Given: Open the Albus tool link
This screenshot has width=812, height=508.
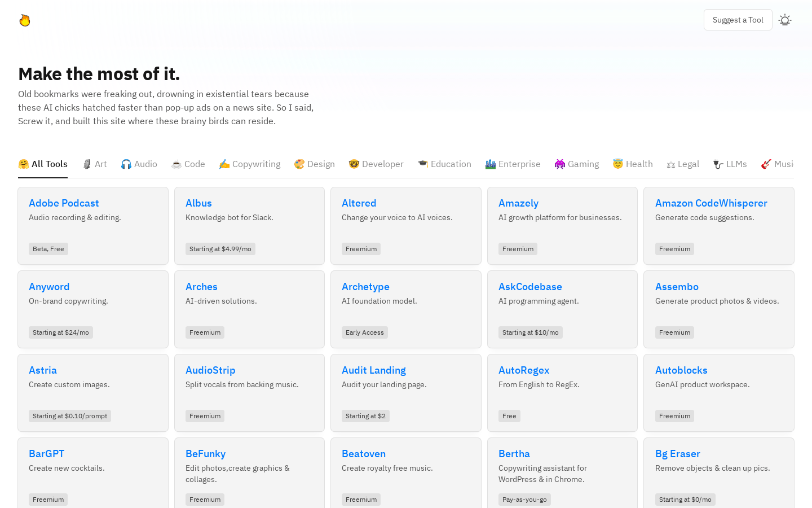Looking at the screenshot, I should click(x=198, y=203).
